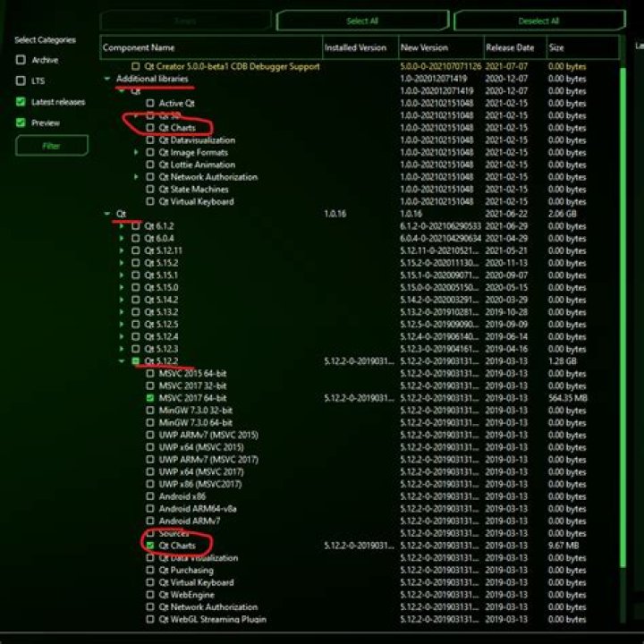Tick the Qt State Machines checkbox

(150, 190)
